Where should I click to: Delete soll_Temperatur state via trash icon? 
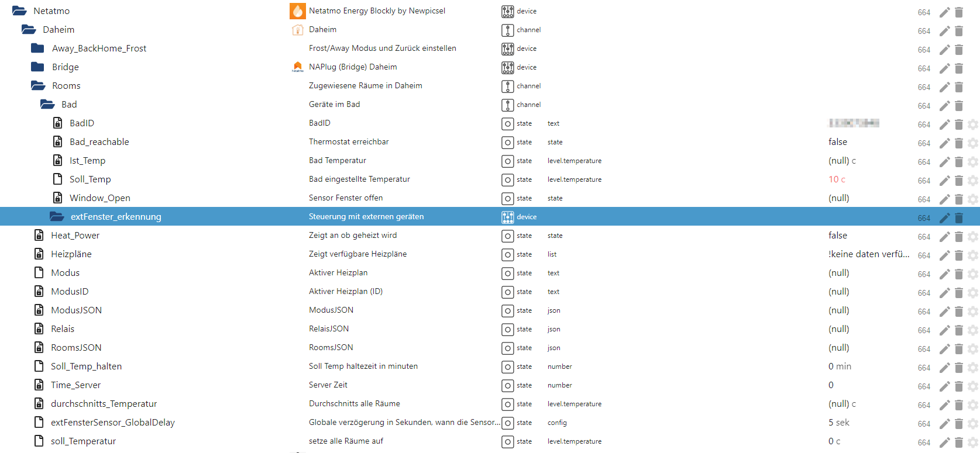click(959, 442)
